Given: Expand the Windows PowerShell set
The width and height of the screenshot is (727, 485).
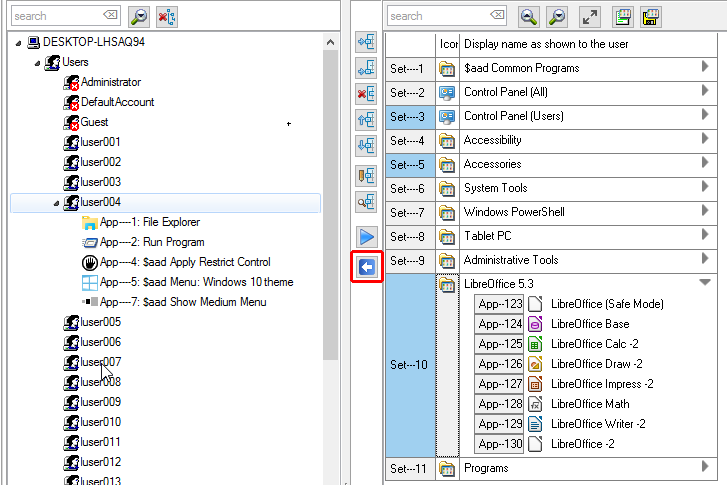Looking at the screenshot, I should point(705,211).
